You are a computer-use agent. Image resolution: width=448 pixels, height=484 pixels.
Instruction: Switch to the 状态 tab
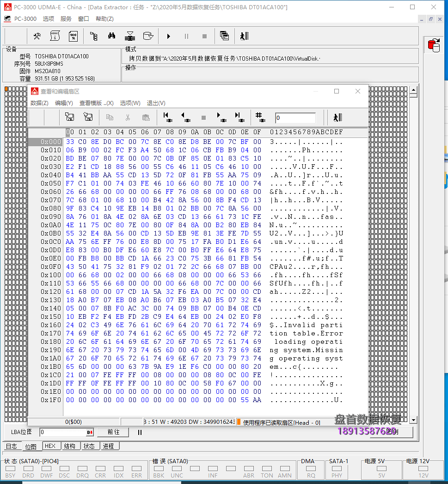pos(89,446)
